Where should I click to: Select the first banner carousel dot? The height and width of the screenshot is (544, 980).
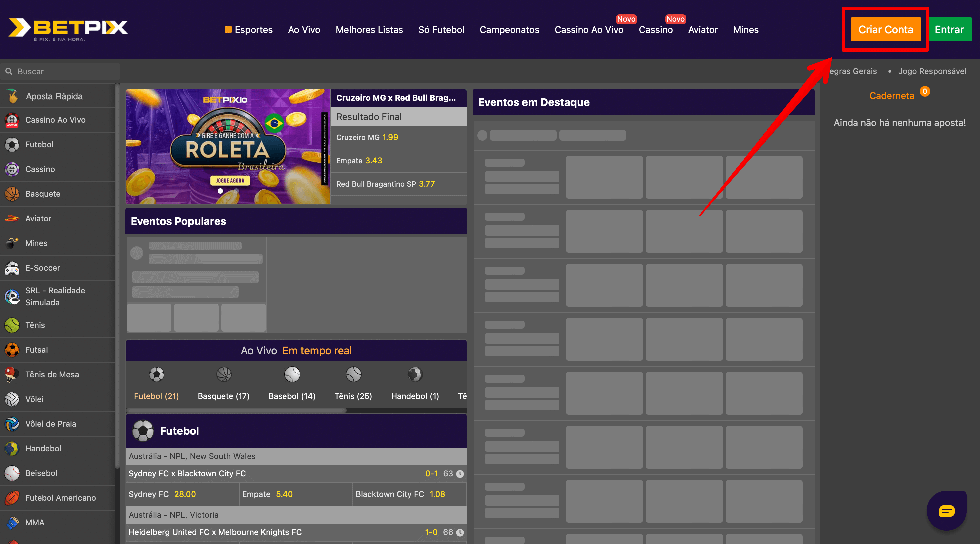click(x=220, y=191)
